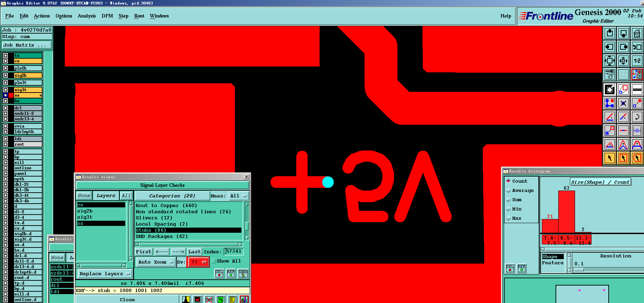Click the First result button
This screenshot has height=303, width=644.
click(143, 252)
